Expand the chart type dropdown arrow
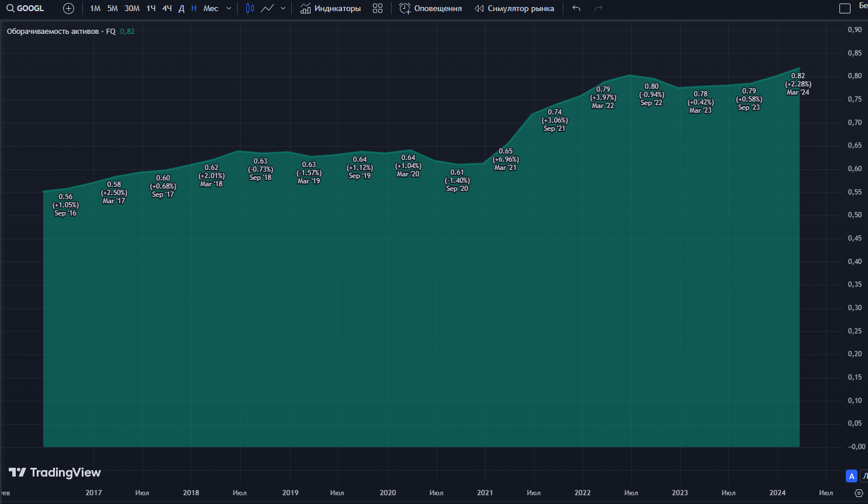 (283, 8)
